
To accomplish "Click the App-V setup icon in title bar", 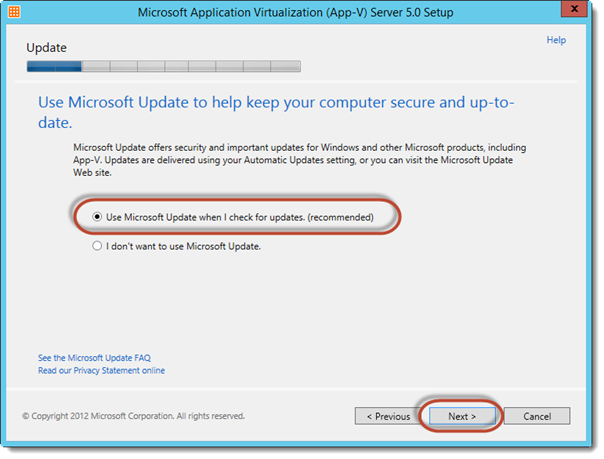I will [x=14, y=12].
